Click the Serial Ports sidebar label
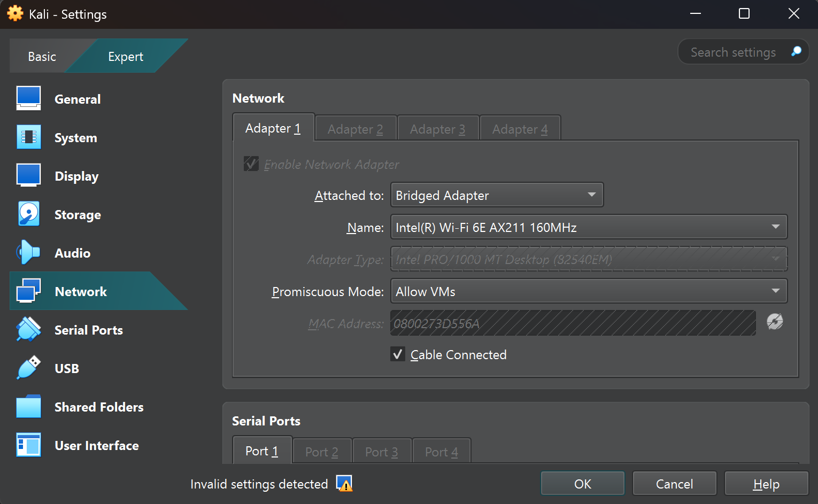 89,330
